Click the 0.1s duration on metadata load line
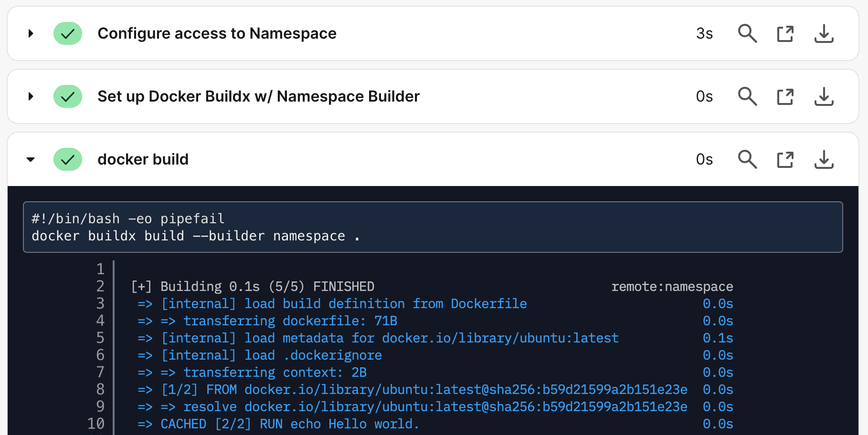868x435 pixels. [718, 338]
